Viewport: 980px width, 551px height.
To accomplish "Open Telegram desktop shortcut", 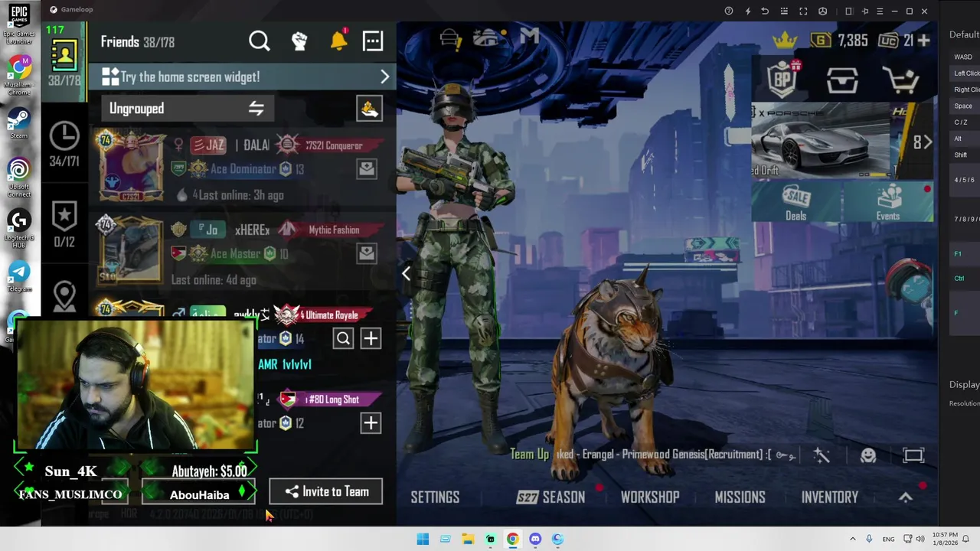I will click(x=19, y=276).
